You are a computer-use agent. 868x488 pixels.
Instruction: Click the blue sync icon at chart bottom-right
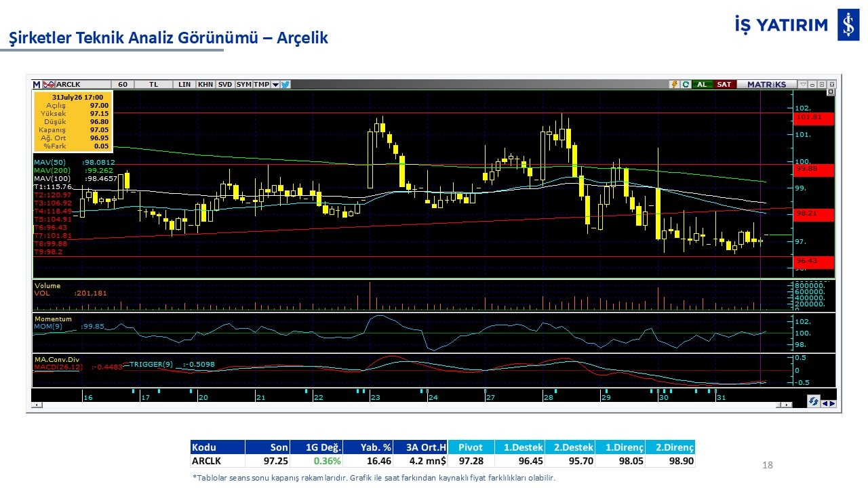tap(813, 401)
